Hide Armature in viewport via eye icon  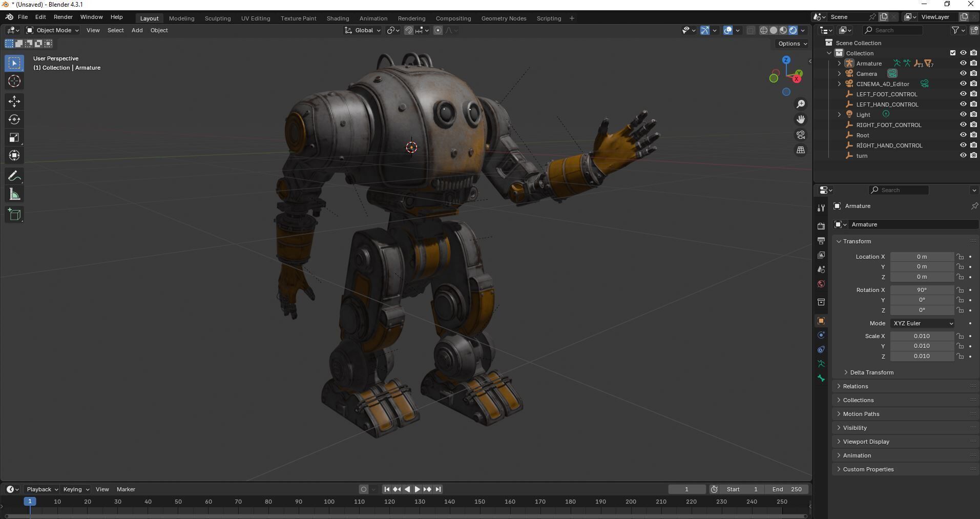point(963,64)
